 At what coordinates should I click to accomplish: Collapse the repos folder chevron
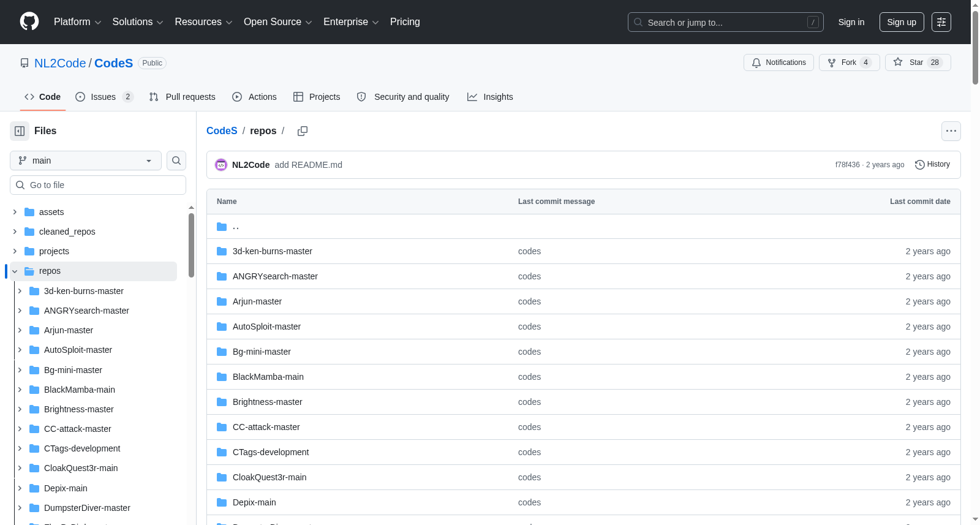15,271
